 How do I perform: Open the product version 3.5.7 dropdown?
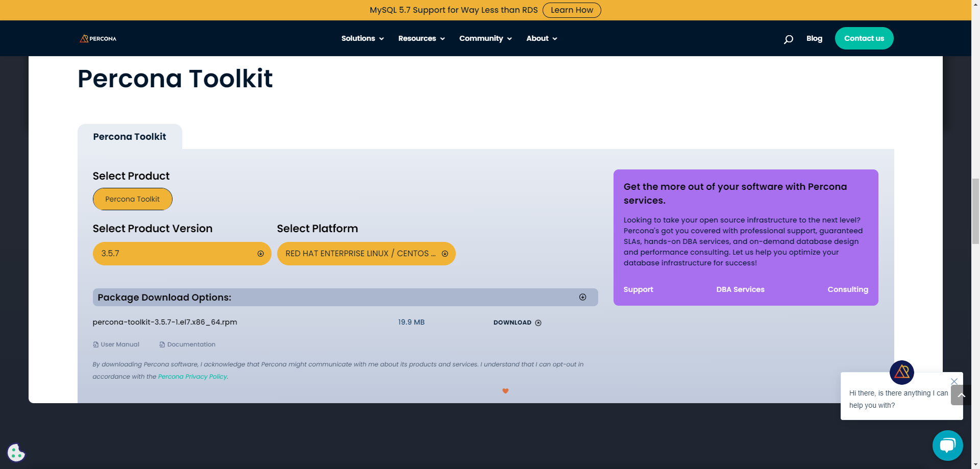coord(182,254)
